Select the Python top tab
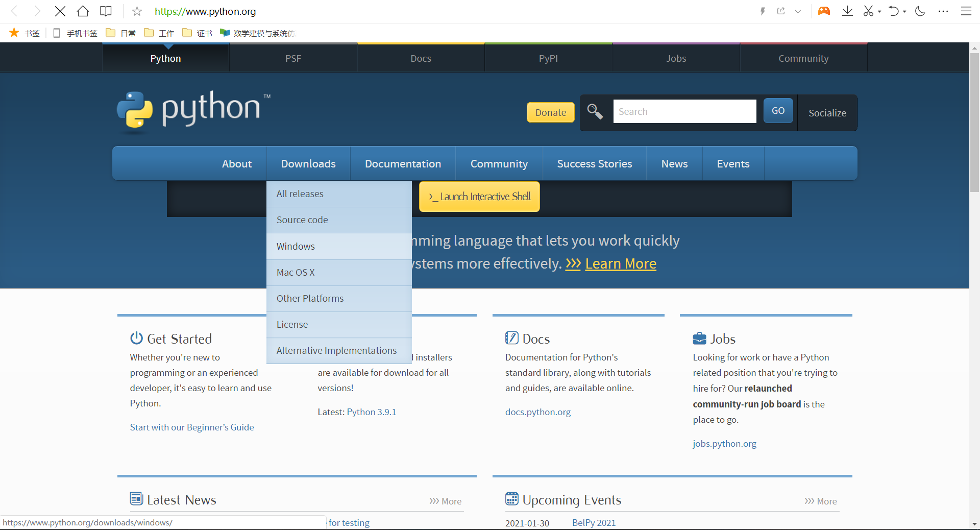Viewport: 980px width, 530px height. click(165, 58)
